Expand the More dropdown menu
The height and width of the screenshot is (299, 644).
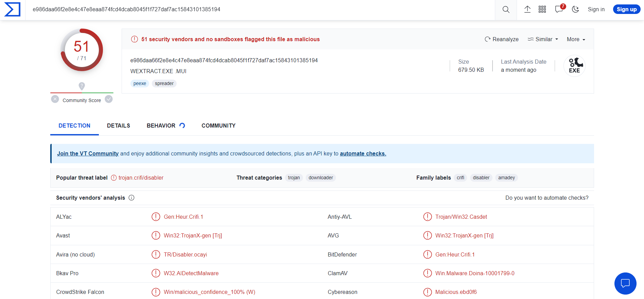576,39
